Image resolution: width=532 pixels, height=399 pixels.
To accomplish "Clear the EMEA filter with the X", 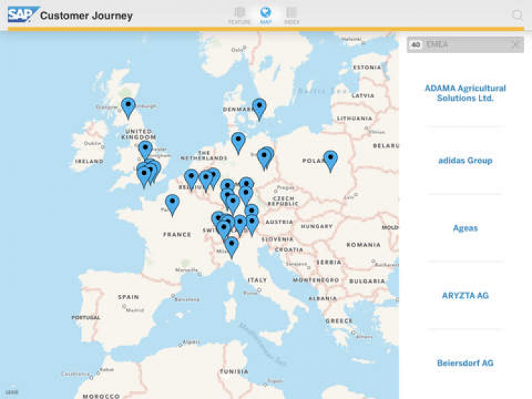I will [516, 45].
